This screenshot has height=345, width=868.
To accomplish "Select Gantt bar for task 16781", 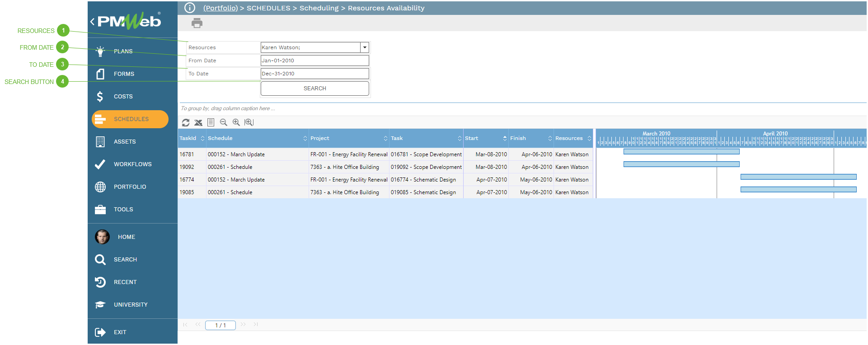I will (x=681, y=152).
